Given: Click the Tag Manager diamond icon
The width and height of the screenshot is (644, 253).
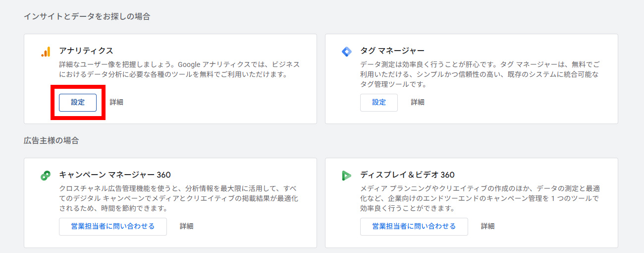Looking at the screenshot, I should tap(347, 52).
